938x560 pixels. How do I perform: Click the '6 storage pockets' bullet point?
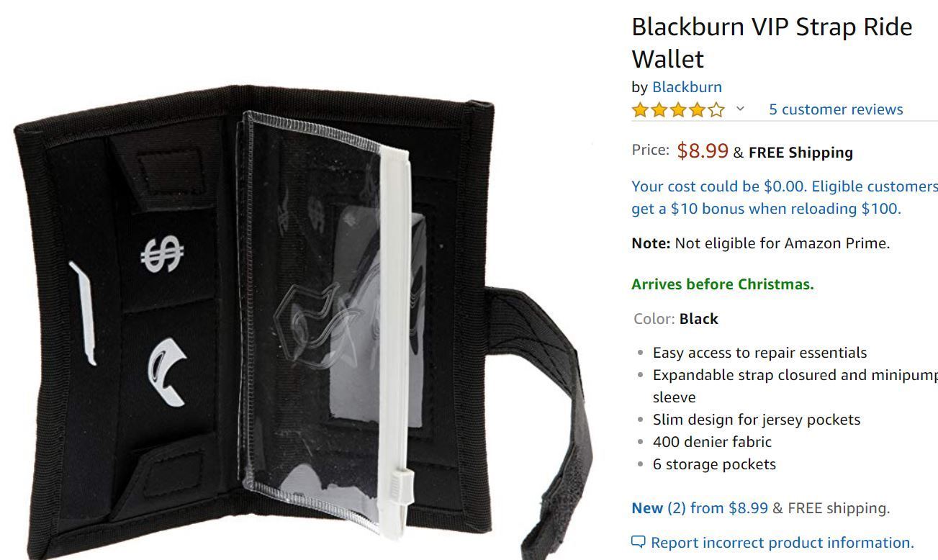point(714,464)
